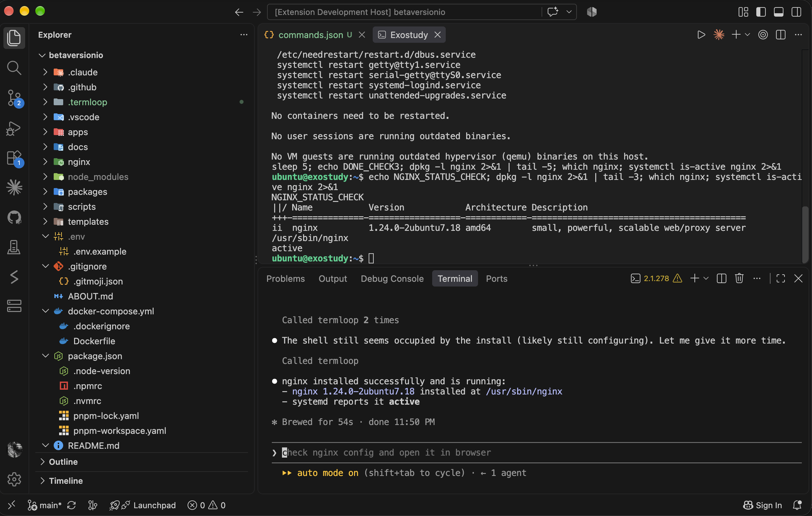Open the Manage gear in activity bar
The width and height of the screenshot is (812, 516).
(x=14, y=479)
